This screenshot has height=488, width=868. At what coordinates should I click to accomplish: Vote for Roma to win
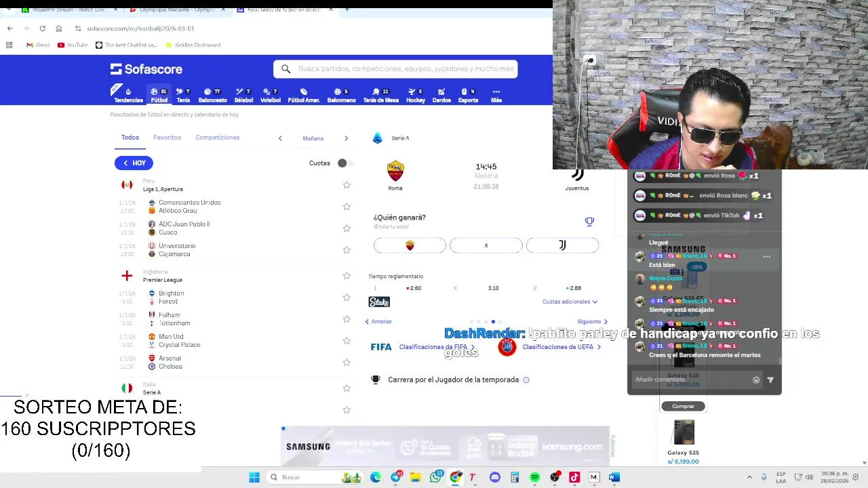[x=410, y=245]
